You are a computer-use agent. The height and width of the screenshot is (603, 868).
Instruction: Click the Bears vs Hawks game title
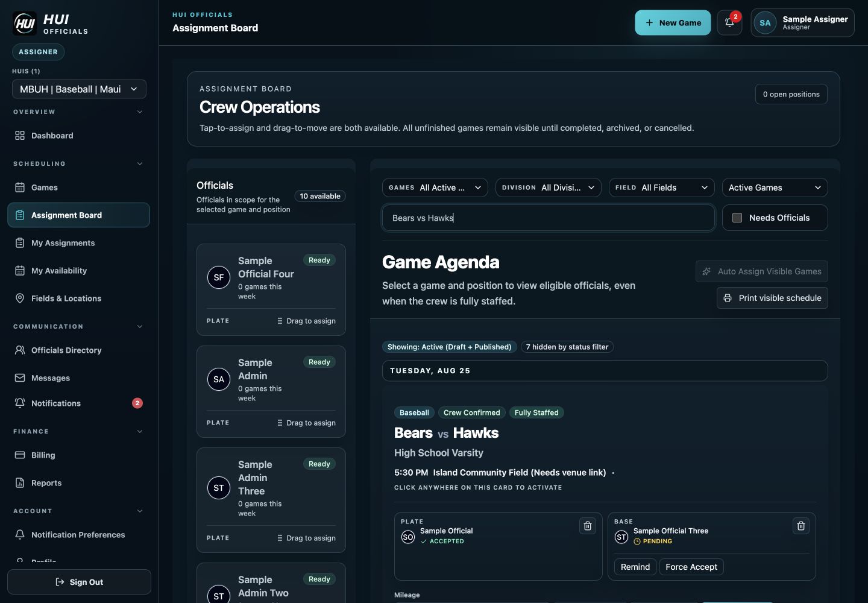point(446,433)
